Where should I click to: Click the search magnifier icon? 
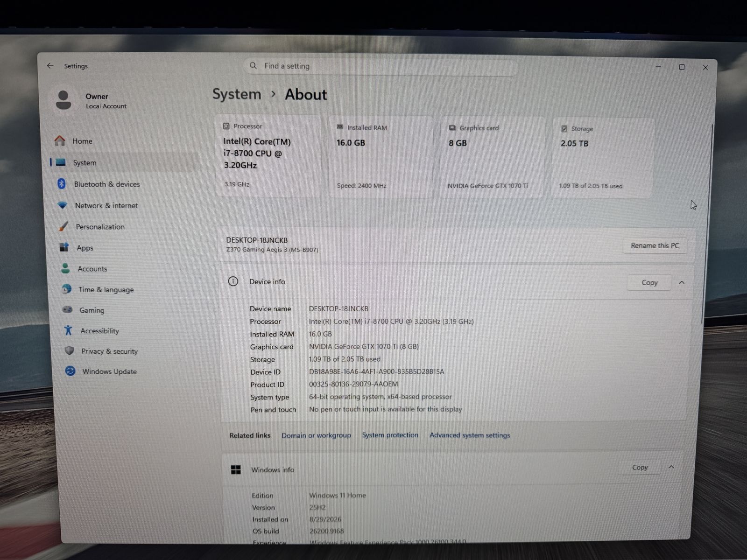coord(253,66)
